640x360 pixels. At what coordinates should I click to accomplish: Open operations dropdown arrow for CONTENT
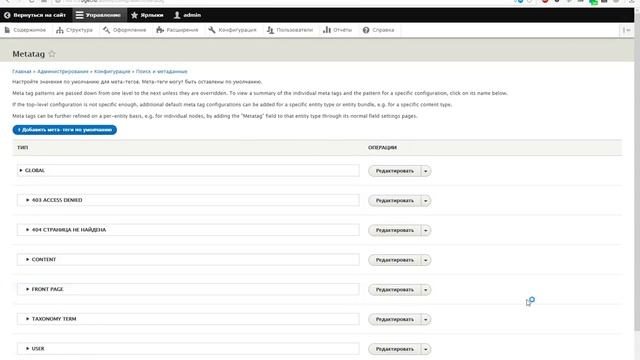(426, 260)
